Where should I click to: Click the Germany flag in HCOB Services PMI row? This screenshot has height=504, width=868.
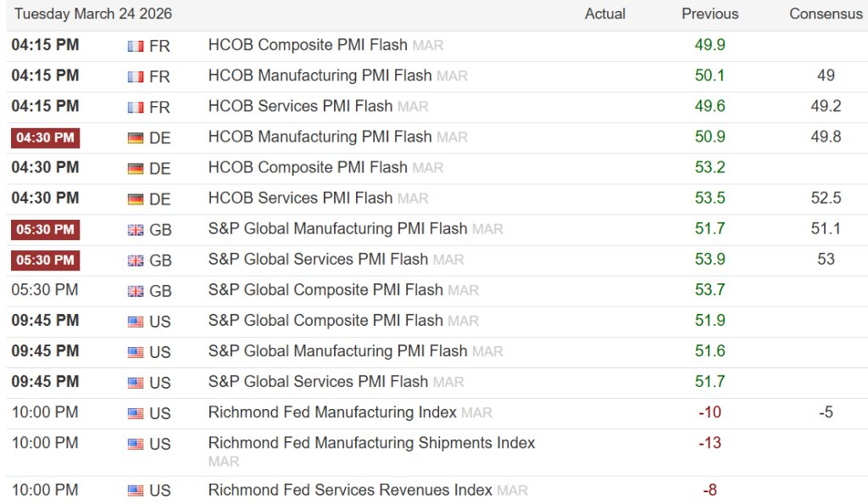pyautogui.click(x=136, y=199)
